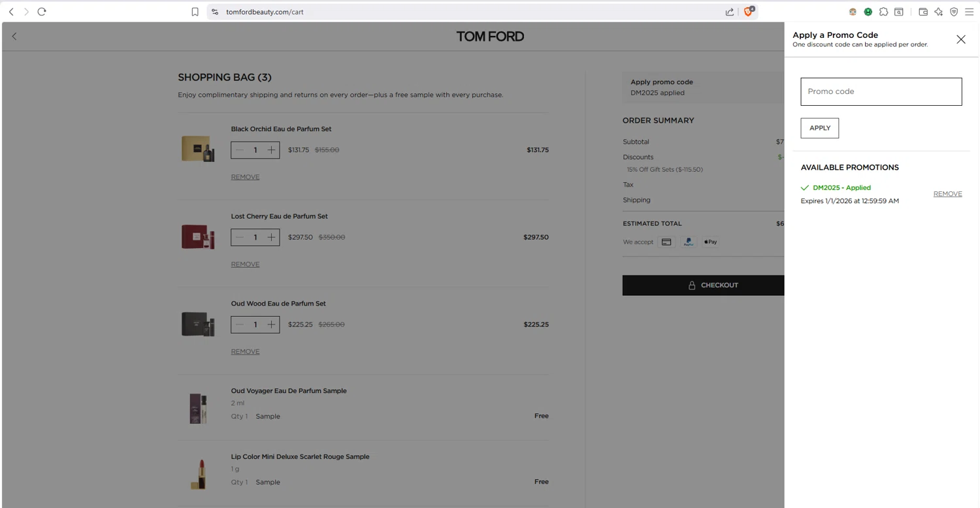This screenshot has height=508, width=980.
Task: Open the browser hamburger menu
Action: pos(970,12)
